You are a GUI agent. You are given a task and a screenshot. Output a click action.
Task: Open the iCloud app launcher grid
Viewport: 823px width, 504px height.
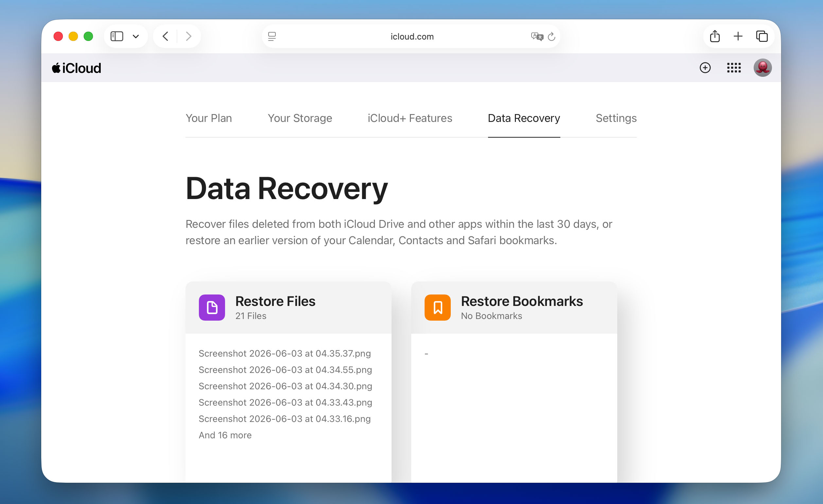[x=734, y=68]
